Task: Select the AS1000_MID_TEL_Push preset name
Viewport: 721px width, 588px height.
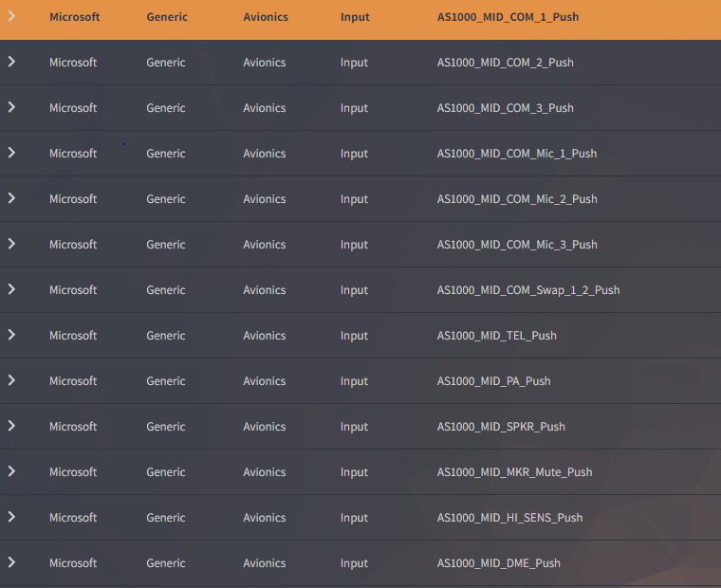Action: pos(496,336)
